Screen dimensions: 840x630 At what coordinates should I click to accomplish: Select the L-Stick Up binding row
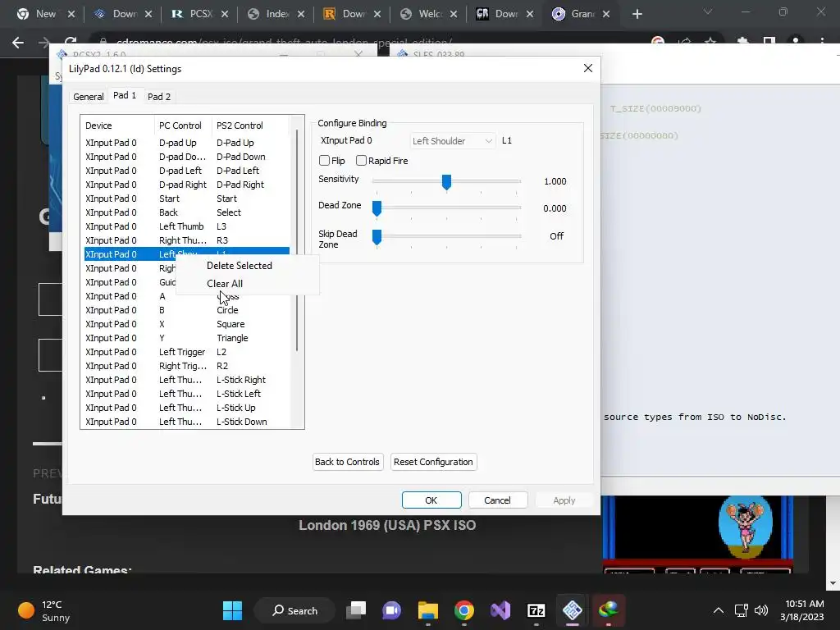coord(186,408)
